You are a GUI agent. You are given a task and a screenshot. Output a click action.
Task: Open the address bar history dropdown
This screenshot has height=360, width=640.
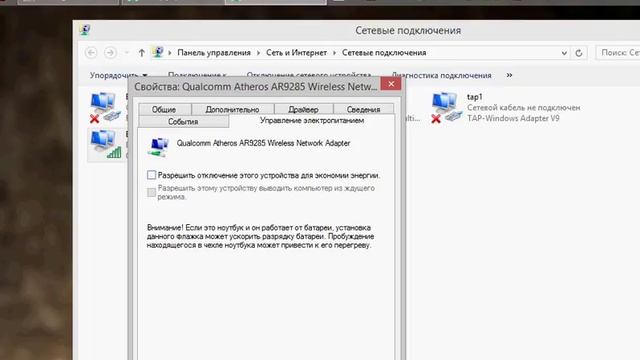point(564,53)
